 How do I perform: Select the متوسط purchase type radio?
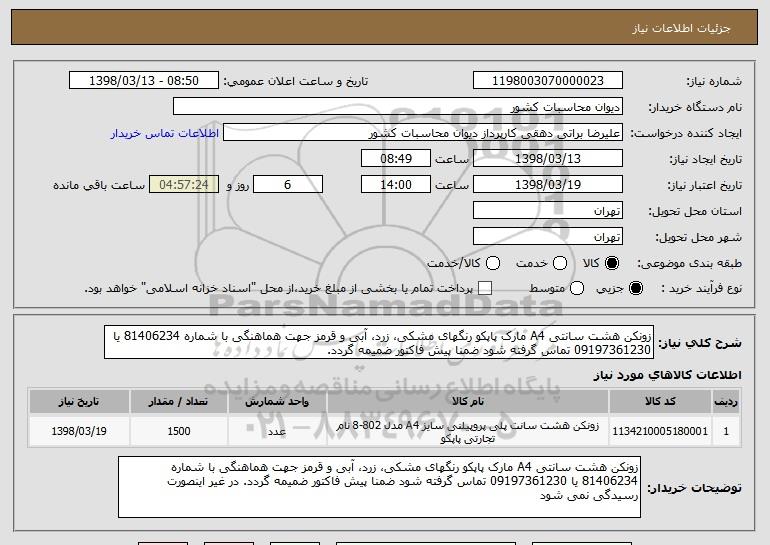577,289
